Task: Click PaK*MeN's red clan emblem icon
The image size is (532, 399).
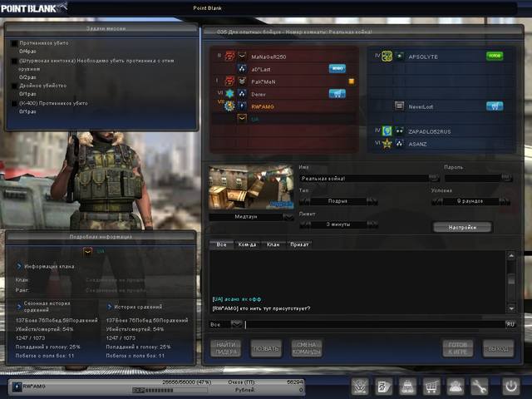Action: pos(230,81)
